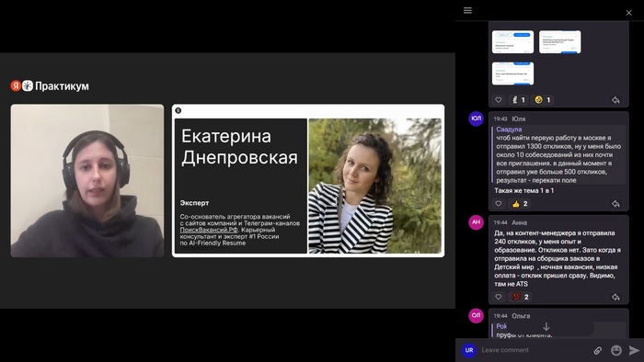Reply to the message with image attachments
Viewport: 644px width, 362px height.
click(x=615, y=99)
